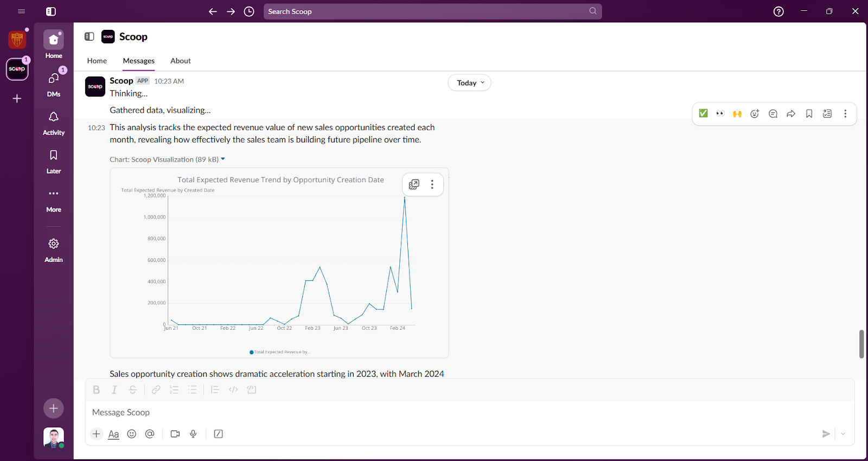Image resolution: width=868 pixels, height=461 pixels.
Task: Toggle bulleted list formatting
Action: tap(192, 389)
